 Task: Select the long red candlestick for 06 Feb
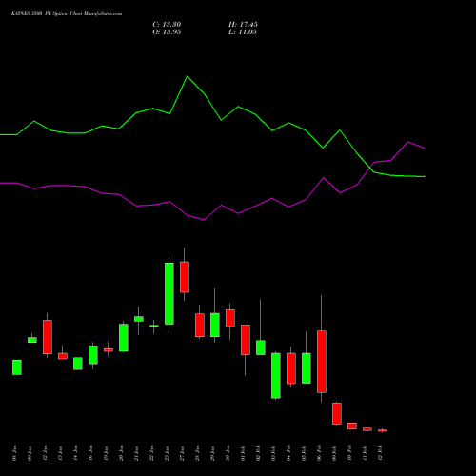pyautogui.click(x=322, y=362)
